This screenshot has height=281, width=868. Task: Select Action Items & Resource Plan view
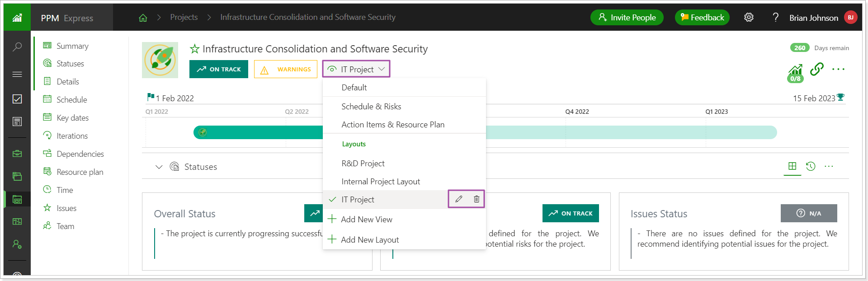404,125
